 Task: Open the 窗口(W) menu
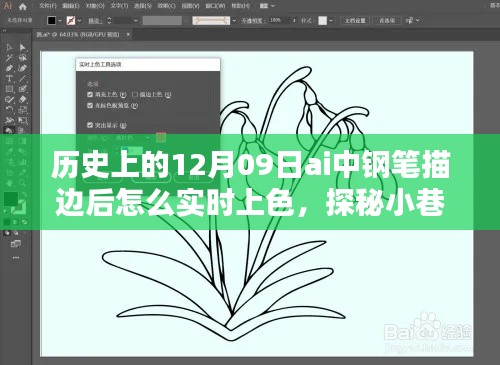click(215, 6)
